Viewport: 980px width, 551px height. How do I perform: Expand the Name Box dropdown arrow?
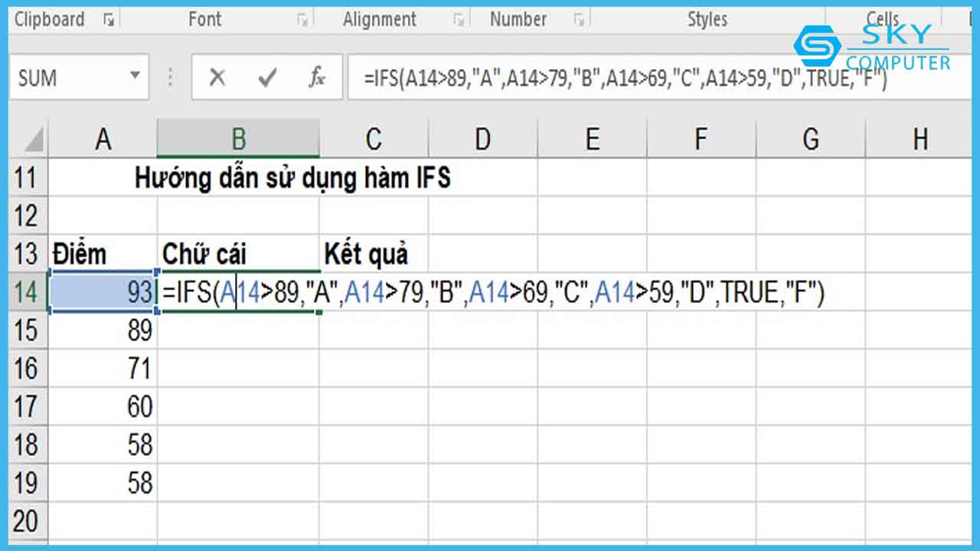pyautogui.click(x=136, y=76)
